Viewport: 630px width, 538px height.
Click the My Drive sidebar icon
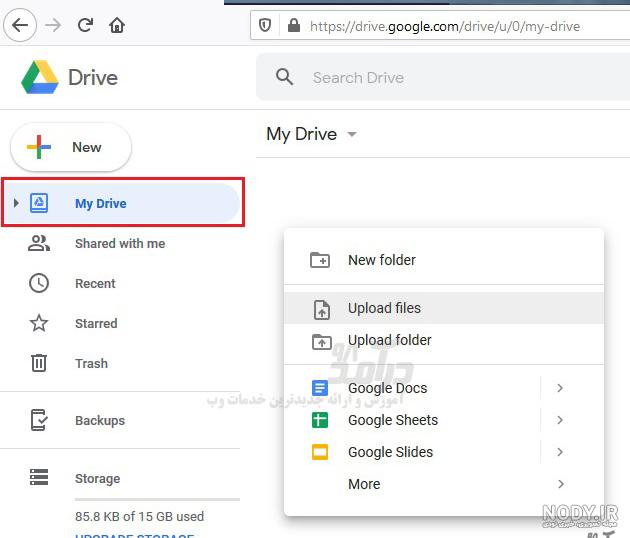click(39, 203)
